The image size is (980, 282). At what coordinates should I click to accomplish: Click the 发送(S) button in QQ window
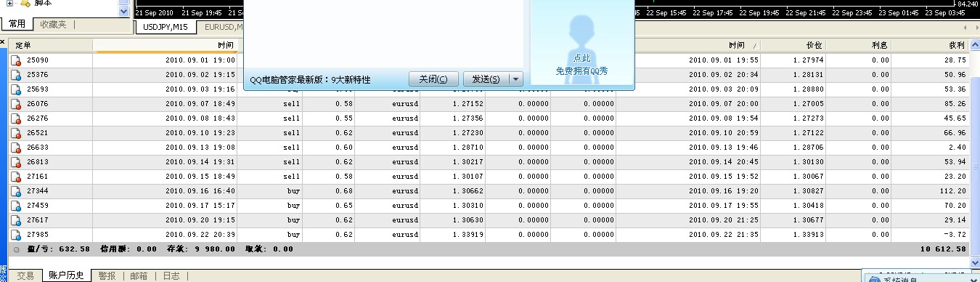(486, 79)
